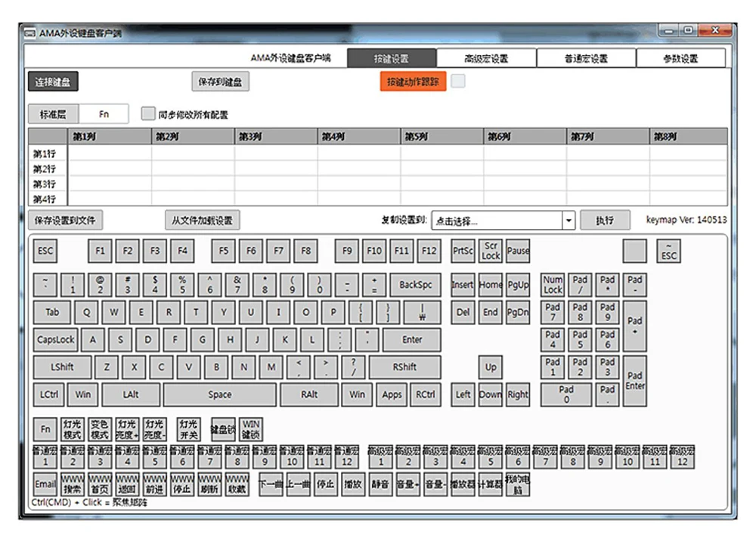Select the PrtSc key
The height and width of the screenshot is (538, 756).
click(x=463, y=251)
